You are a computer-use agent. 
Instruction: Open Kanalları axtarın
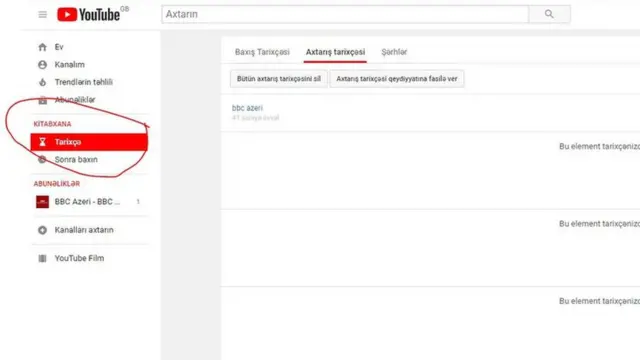click(x=84, y=230)
